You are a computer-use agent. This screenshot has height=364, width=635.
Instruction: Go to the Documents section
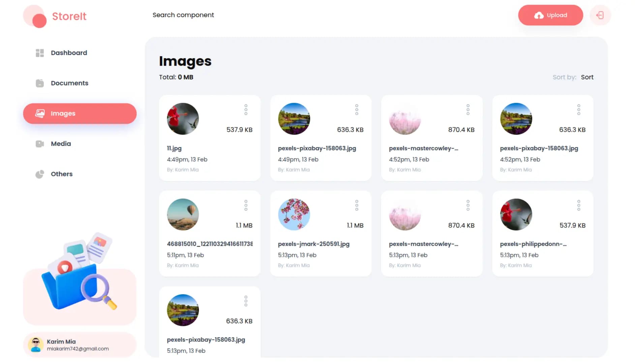[x=69, y=83]
